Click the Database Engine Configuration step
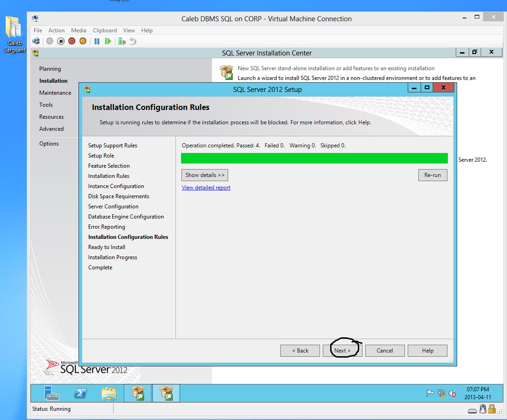Image resolution: width=507 pixels, height=420 pixels. click(x=126, y=217)
